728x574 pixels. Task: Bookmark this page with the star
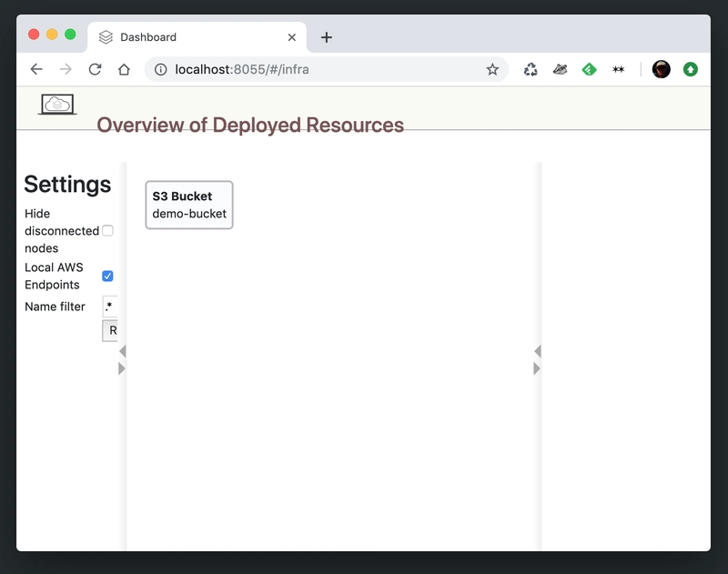492,70
